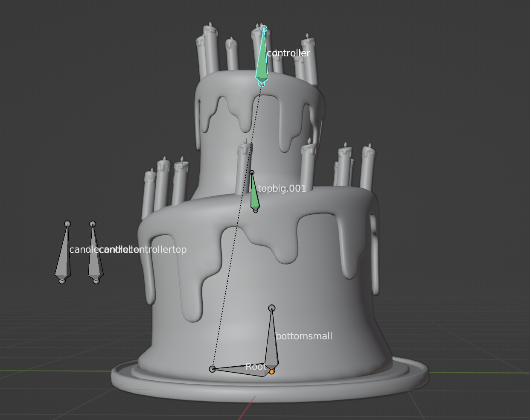Click the "controller" bone name label
This screenshot has height=420, width=530.
click(x=288, y=53)
